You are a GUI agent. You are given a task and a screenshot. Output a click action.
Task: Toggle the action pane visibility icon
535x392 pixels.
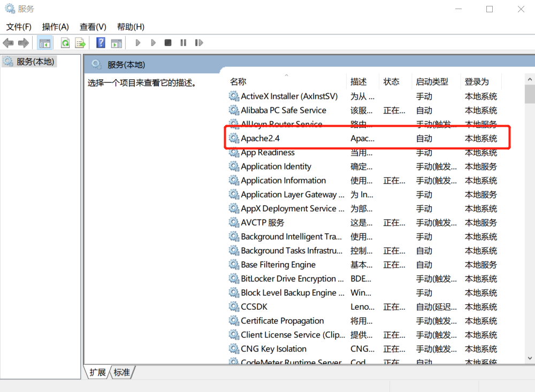coord(117,42)
